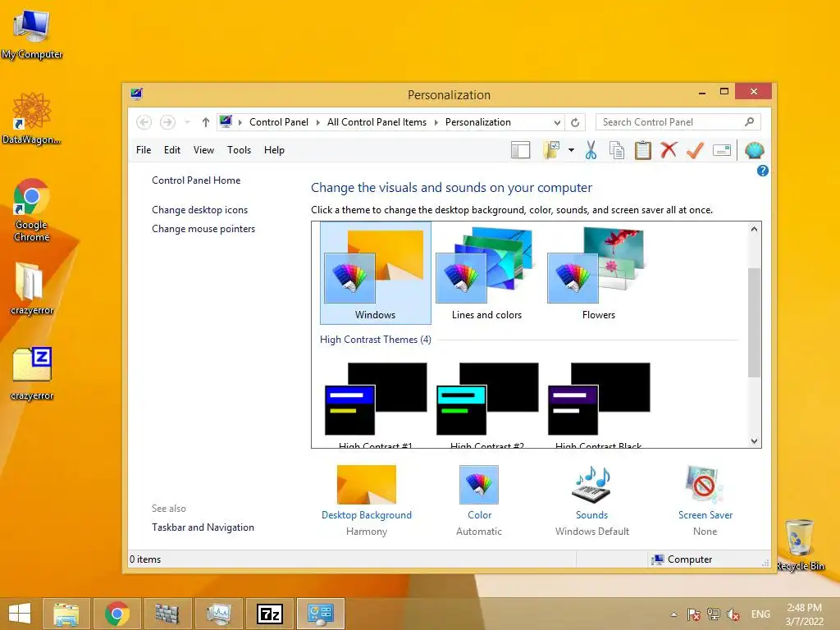Open the Edit menu
This screenshot has height=630, width=840.
coord(172,150)
